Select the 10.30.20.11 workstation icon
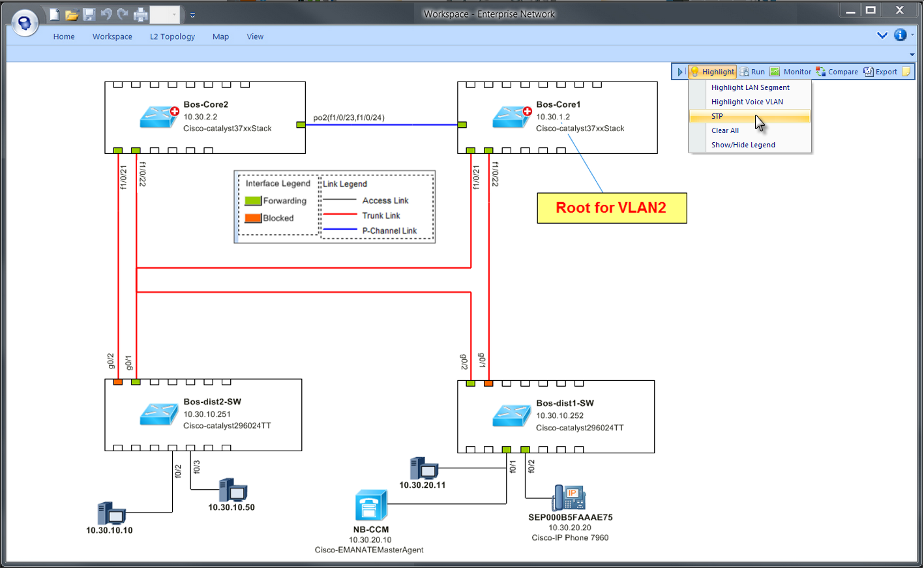 [x=424, y=468]
